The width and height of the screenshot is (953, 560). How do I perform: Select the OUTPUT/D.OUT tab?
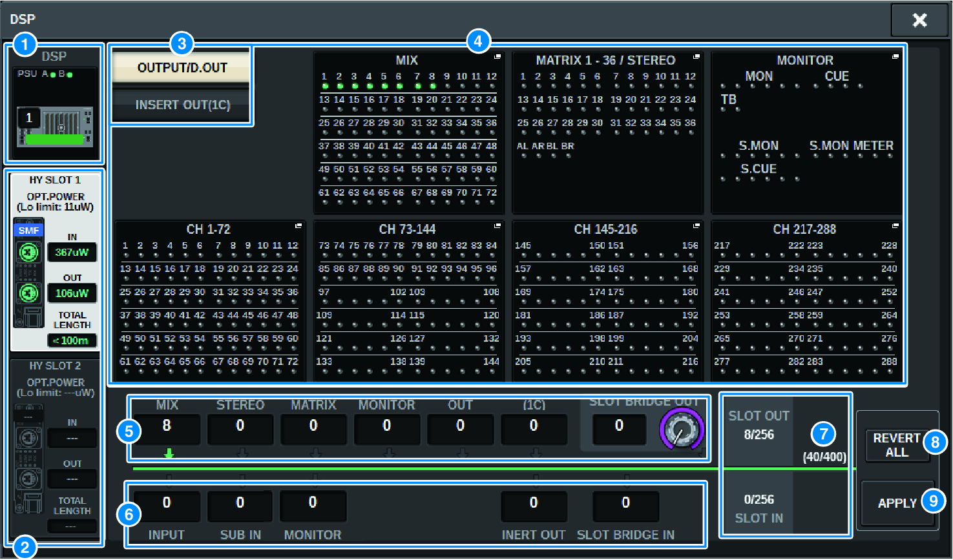(x=182, y=68)
